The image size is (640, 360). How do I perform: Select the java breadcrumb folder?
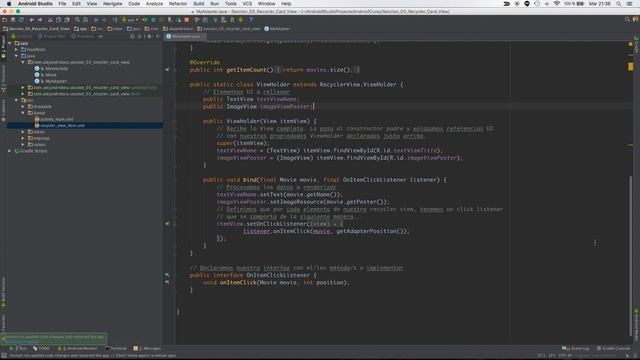[133, 29]
